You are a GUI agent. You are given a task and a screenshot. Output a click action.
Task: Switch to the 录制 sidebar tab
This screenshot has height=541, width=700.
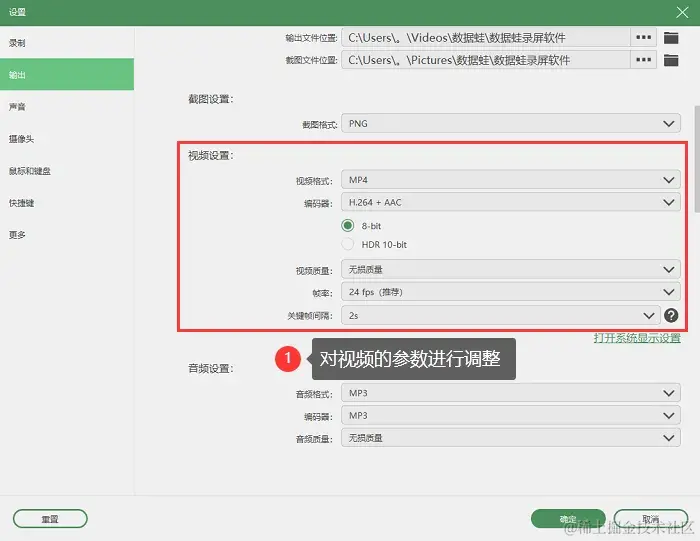(x=67, y=43)
